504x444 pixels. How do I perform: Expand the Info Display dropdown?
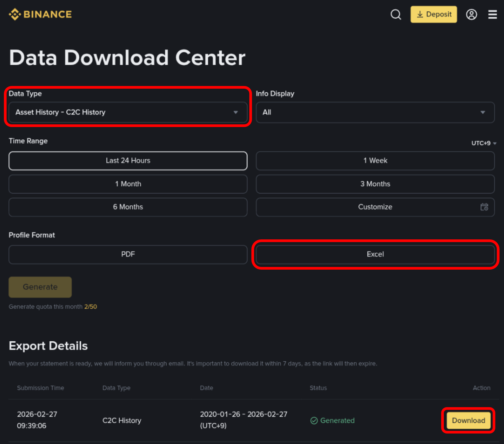375,112
